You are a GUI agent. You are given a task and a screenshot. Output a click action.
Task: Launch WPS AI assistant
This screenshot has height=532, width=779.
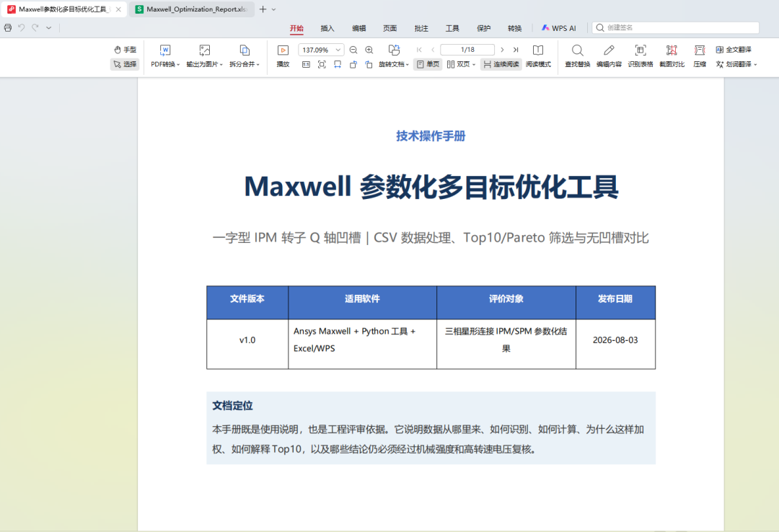point(559,28)
